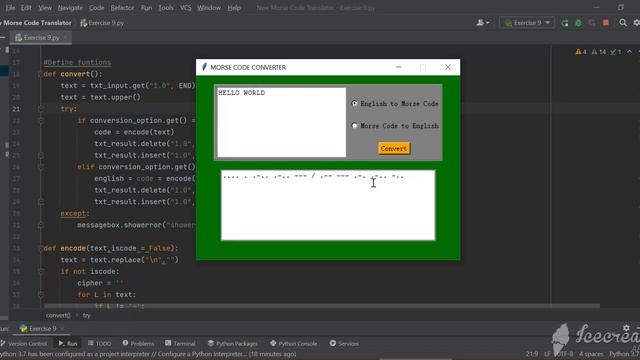The width and height of the screenshot is (640, 360).
Task: Click the orange Convert button
Action: point(394,149)
